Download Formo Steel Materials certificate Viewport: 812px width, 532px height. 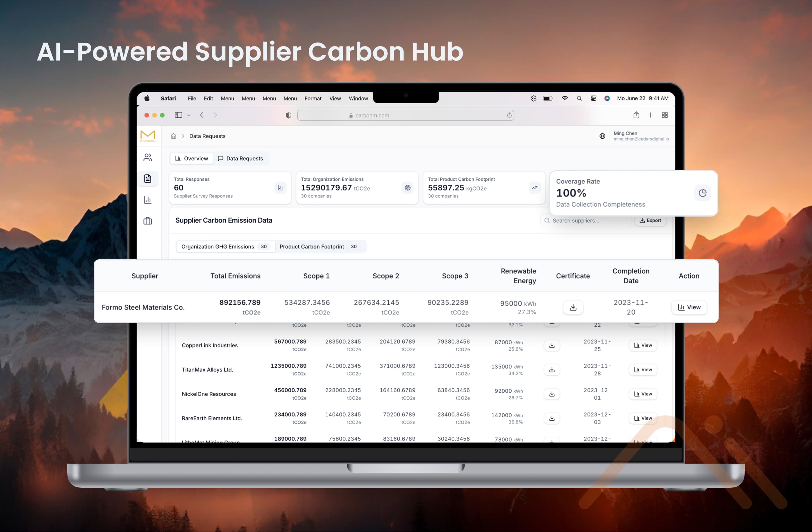pos(573,307)
